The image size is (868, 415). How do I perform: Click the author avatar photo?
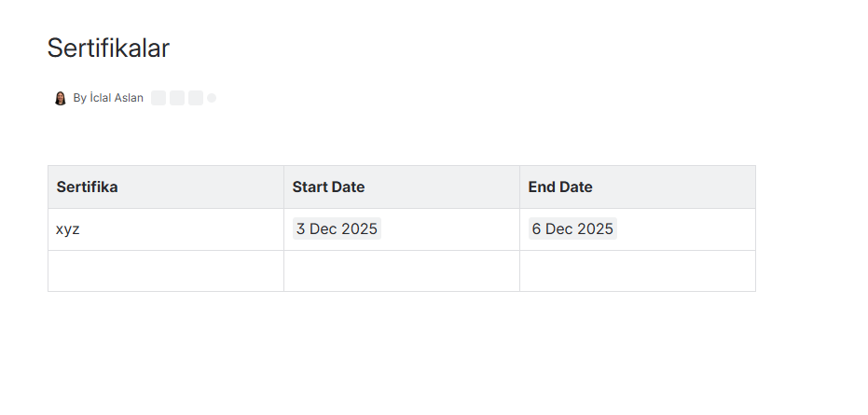[x=60, y=98]
